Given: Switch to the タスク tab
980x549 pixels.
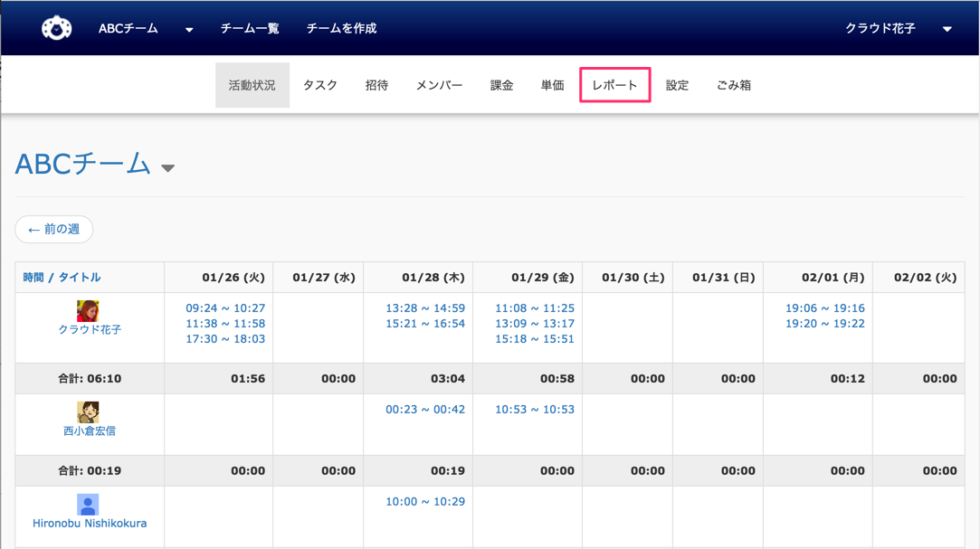Looking at the screenshot, I should (x=319, y=85).
